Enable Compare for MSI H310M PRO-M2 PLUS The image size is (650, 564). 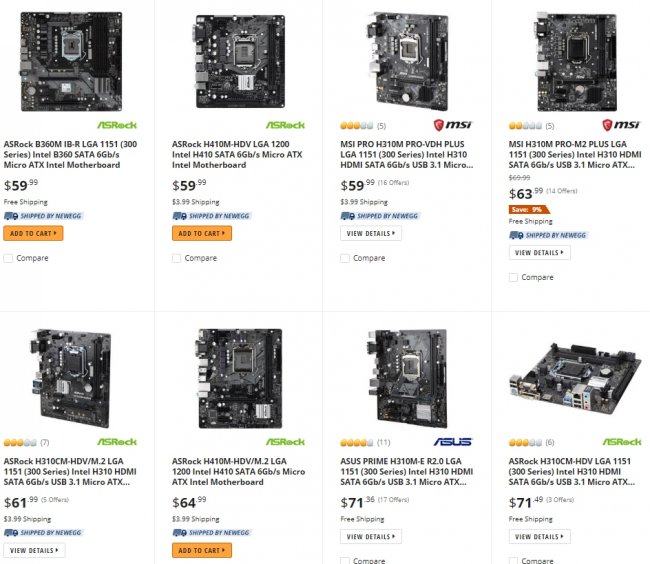pos(513,277)
